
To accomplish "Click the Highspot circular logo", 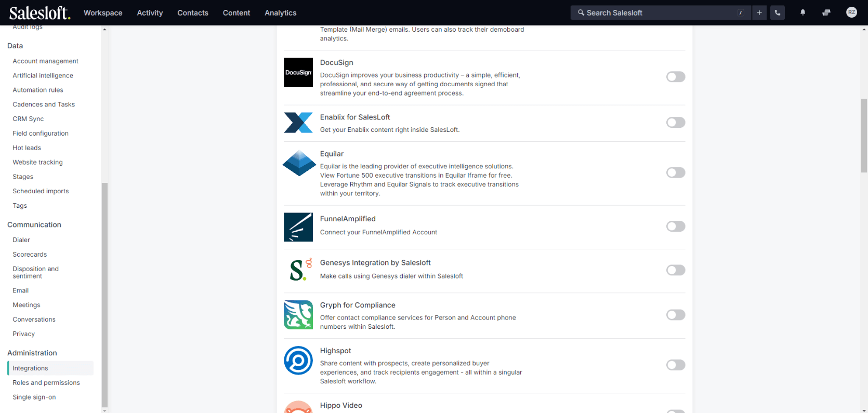I will (298, 361).
